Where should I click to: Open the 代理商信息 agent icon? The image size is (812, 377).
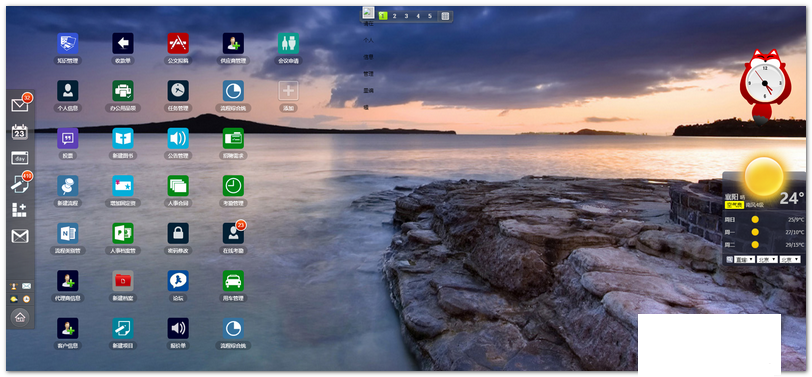pos(68,281)
